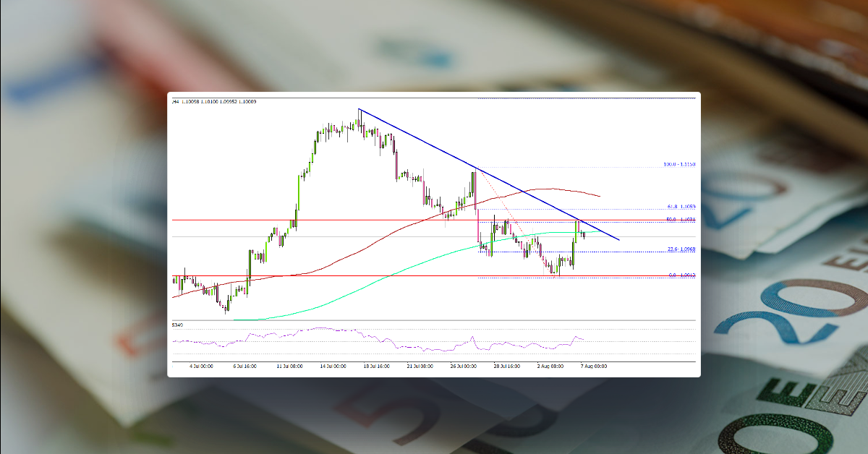Toggle the 100.0 - 1.1150 Fibonacci level
Viewport: 868px width, 454px height.
(678, 164)
